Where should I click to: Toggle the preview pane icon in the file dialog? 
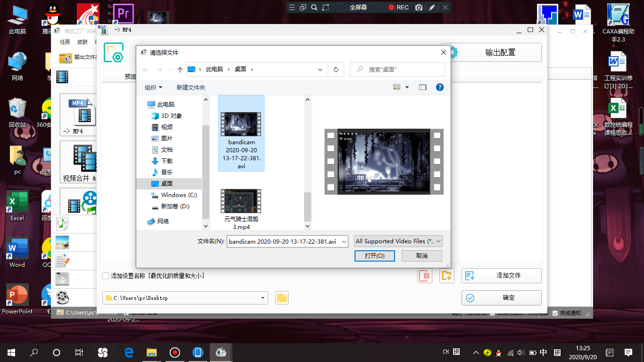click(422, 87)
